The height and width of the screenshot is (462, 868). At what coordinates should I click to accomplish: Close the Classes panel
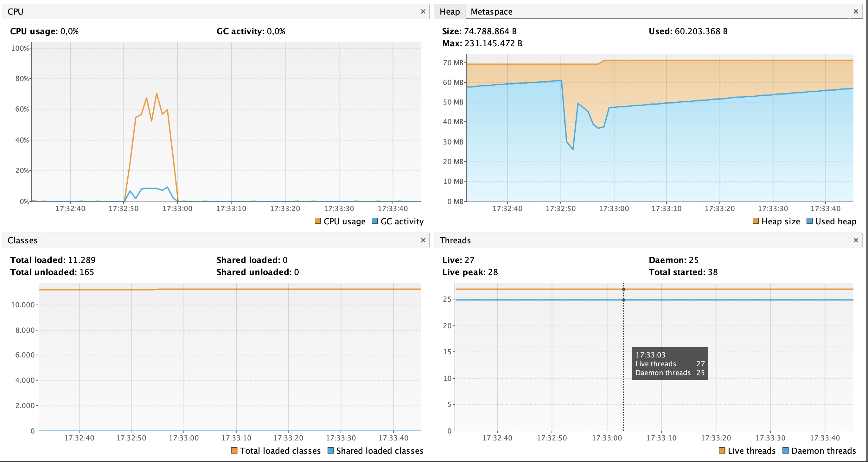[423, 240]
